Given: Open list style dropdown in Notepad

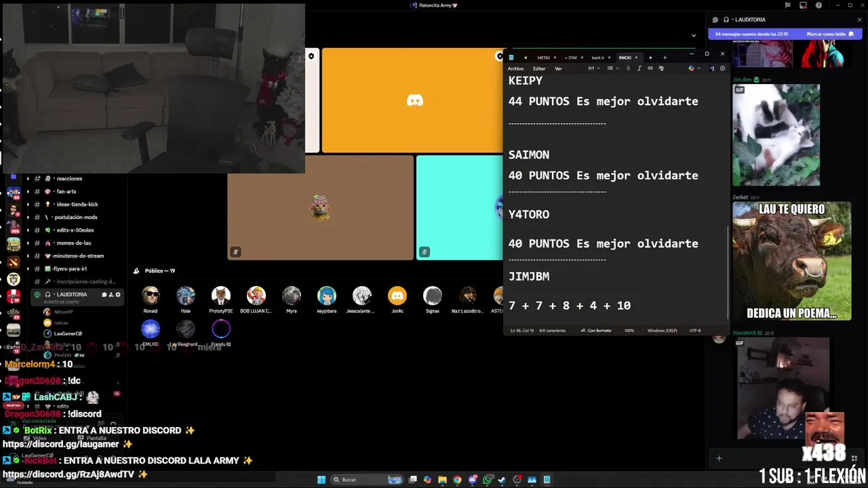Looking at the screenshot, I should click(612, 68).
